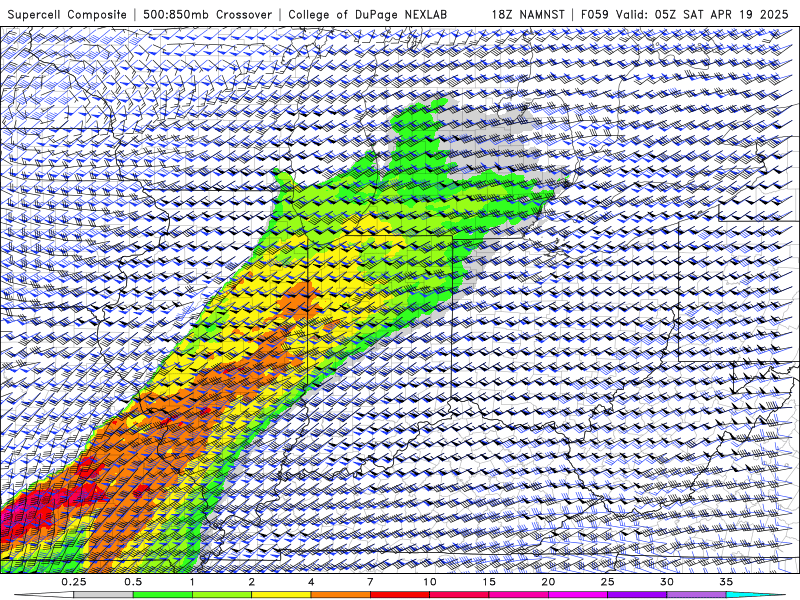Image resolution: width=800 pixels, height=600 pixels.
Task: Click the '18Z NAMNST' model run text
Action: 528,14
